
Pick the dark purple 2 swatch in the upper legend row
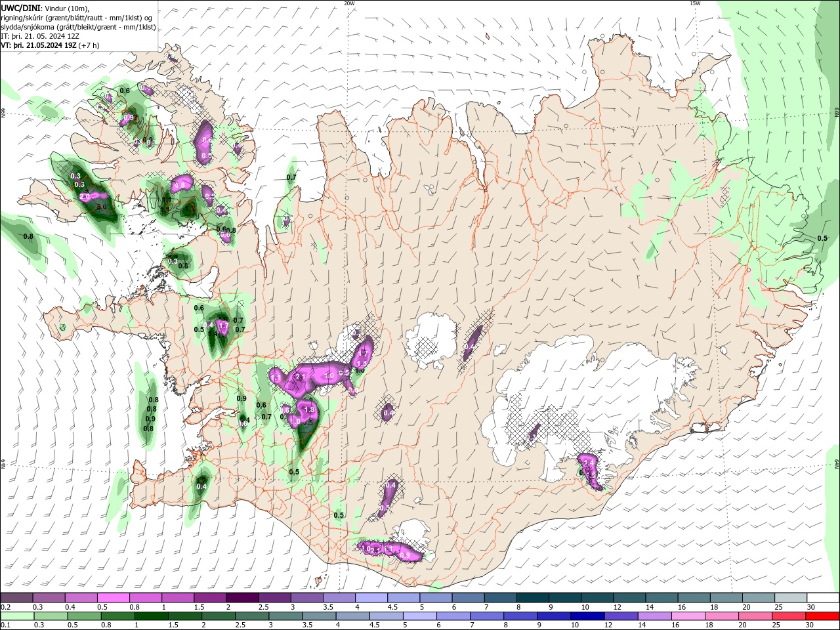click(x=242, y=598)
